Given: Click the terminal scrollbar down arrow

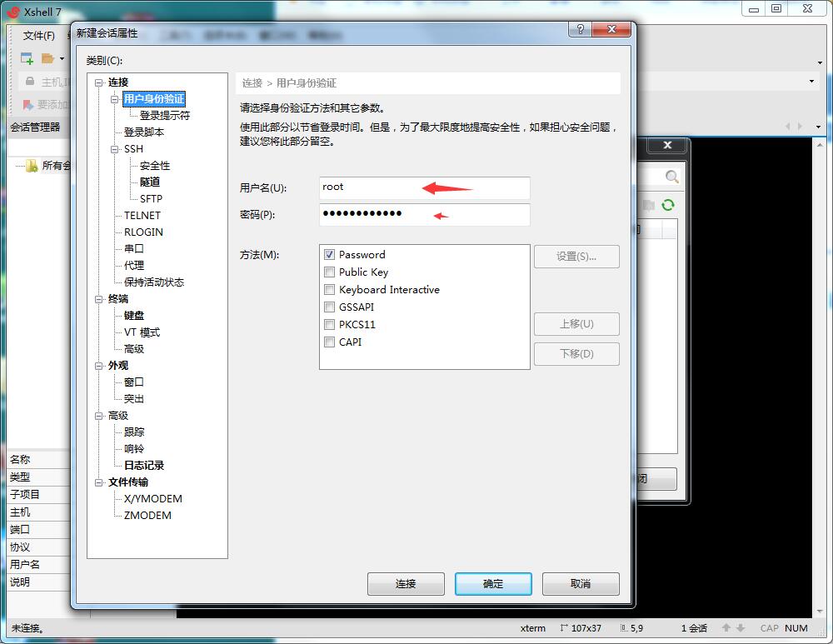Looking at the screenshot, I should (x=820, y=612).
